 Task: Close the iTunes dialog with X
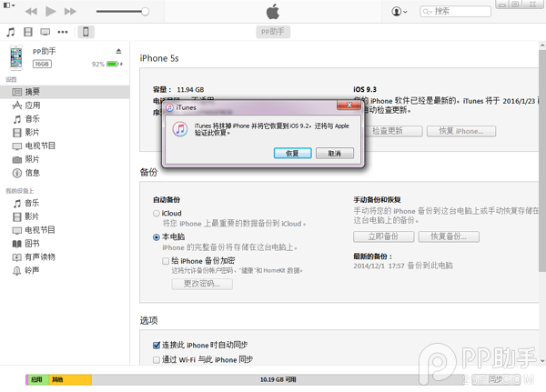click(x=349, y=106)
